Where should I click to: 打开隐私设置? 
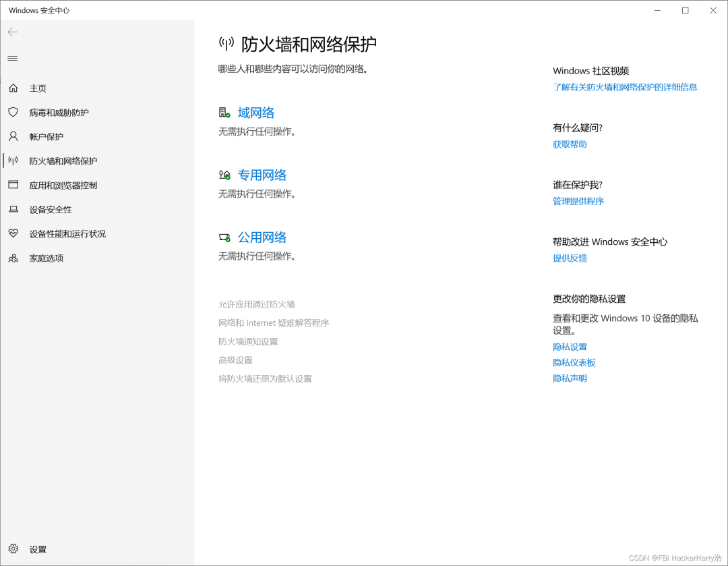570,346
